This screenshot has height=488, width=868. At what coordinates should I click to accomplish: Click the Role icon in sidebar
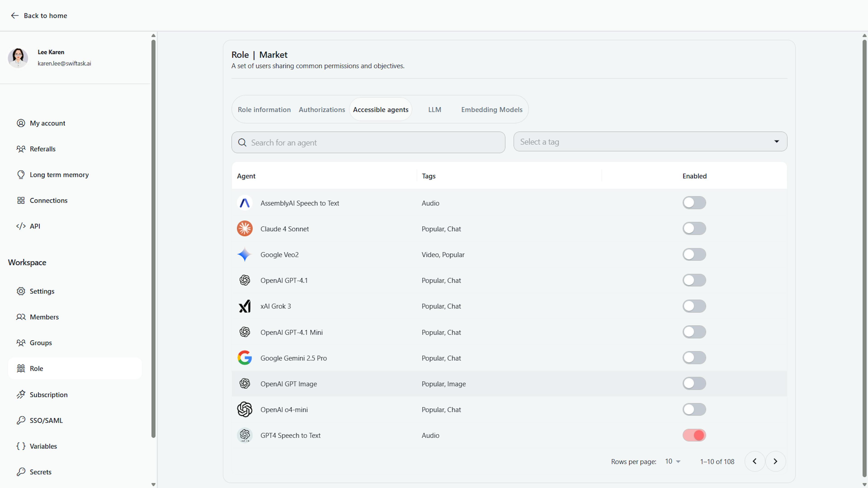pyautogui.click(x=21, y=368)
